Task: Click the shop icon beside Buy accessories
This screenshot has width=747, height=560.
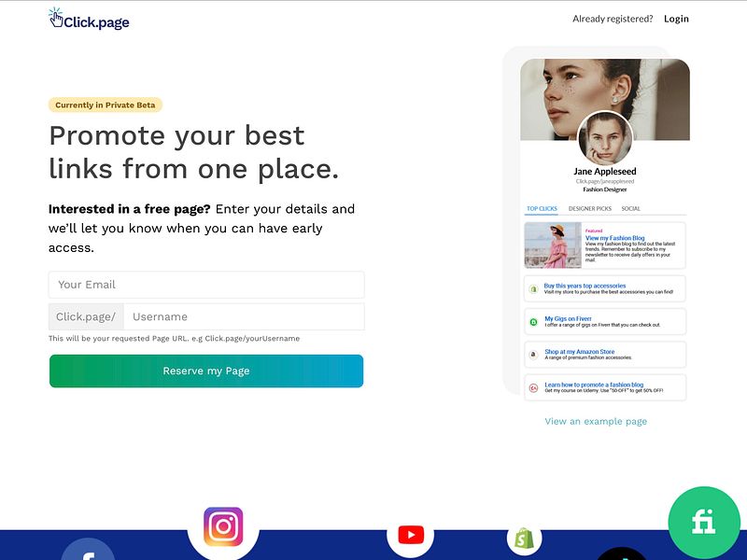Action: 533,289
